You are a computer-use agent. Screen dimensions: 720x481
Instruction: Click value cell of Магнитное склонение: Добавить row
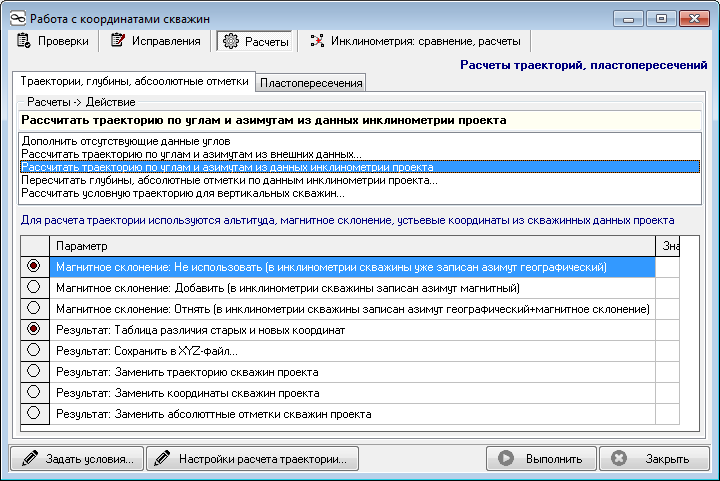(x=668, y=288)
